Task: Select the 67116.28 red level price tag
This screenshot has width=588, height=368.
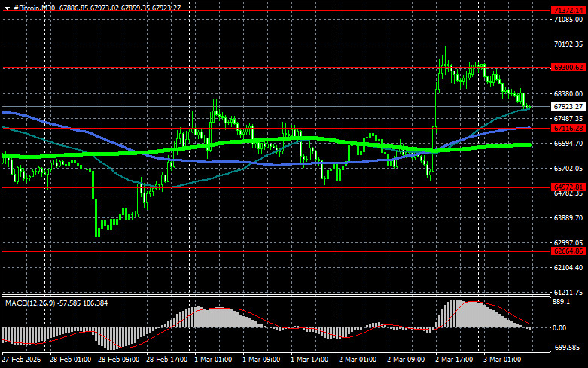Action: (568, 129)
